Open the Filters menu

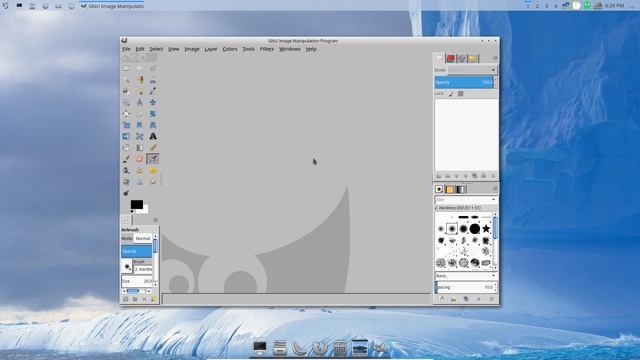(267, 49)
